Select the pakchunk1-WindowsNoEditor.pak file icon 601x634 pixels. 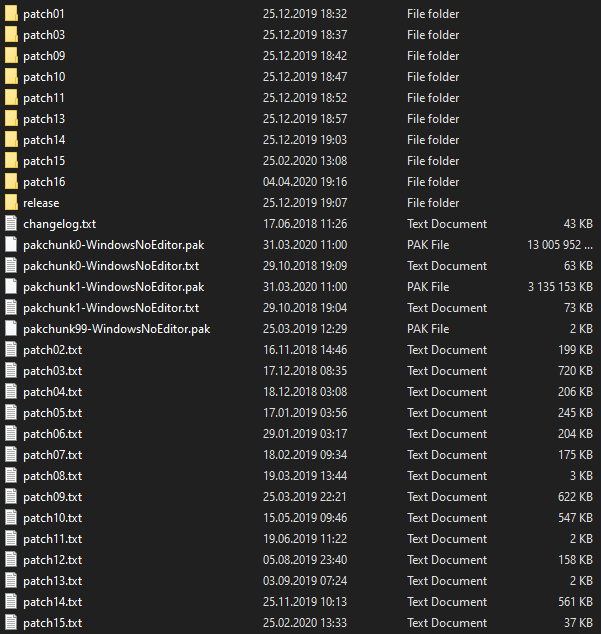(x=11, y=287)
